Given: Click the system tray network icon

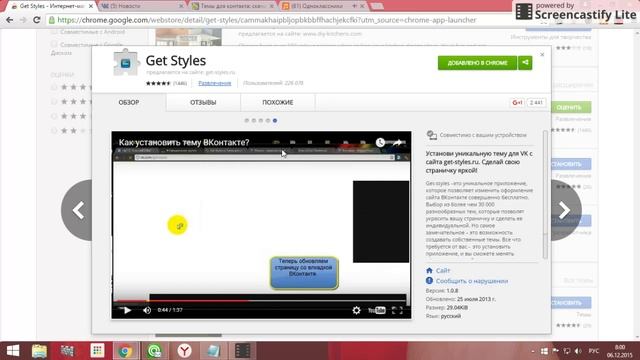Looking at the screenshot, I should pos(567,351).
